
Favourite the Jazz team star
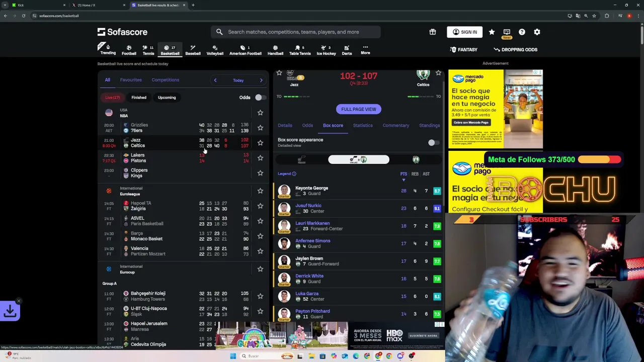[279, 73]
